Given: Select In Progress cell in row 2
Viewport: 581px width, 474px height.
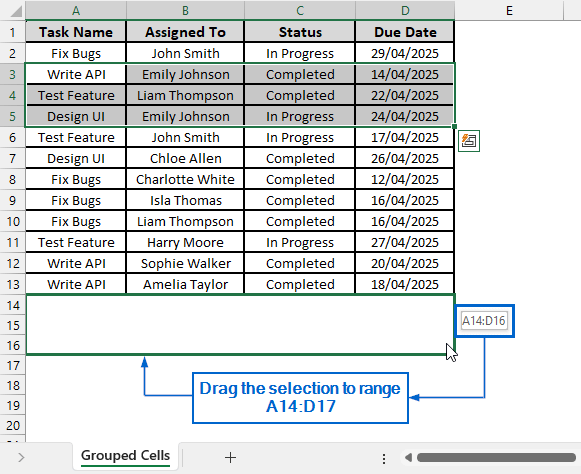Looking at the screenshot, I should click(300, 53).
